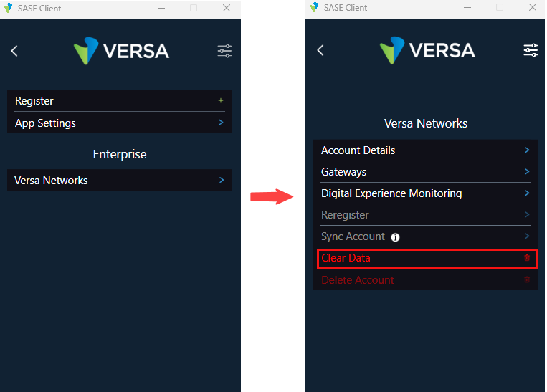
Task: Open Digital Experience Monitoring menu item
Action: [391, 193]
